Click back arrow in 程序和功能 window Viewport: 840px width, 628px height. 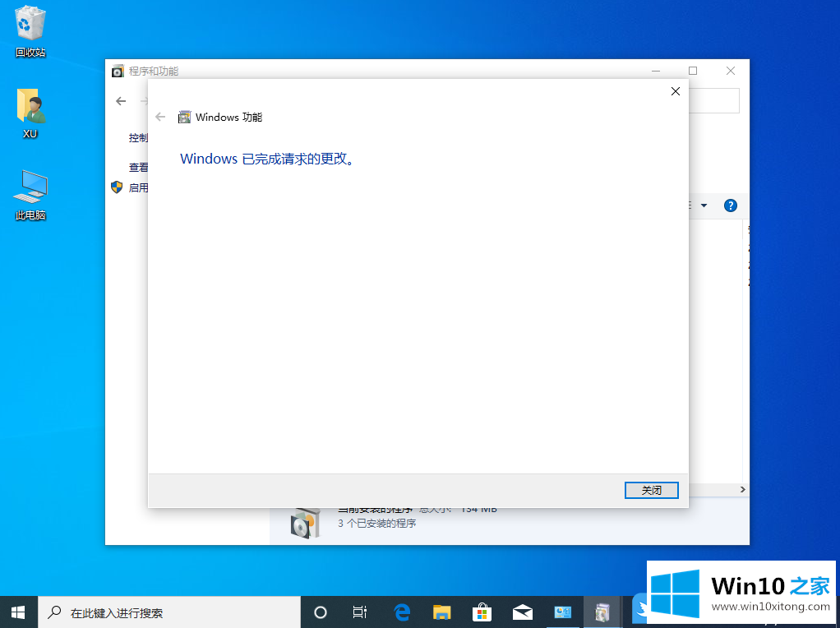tap(121, 101)
